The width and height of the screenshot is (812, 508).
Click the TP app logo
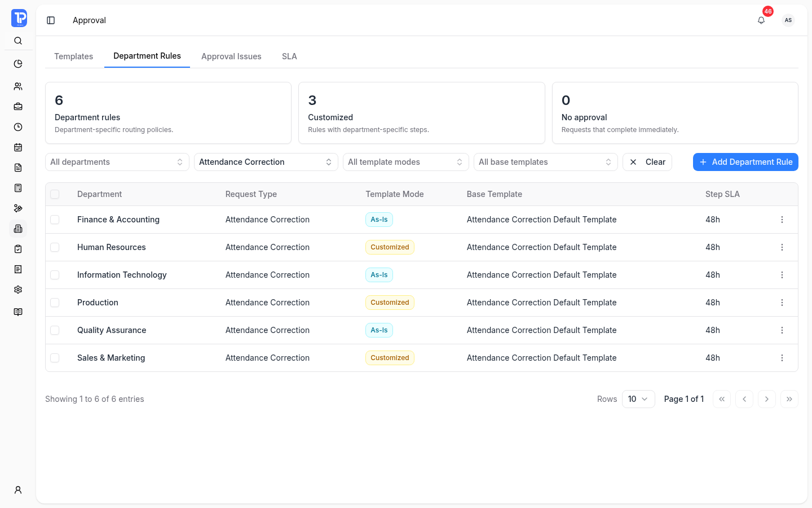(x=19, y=18)
